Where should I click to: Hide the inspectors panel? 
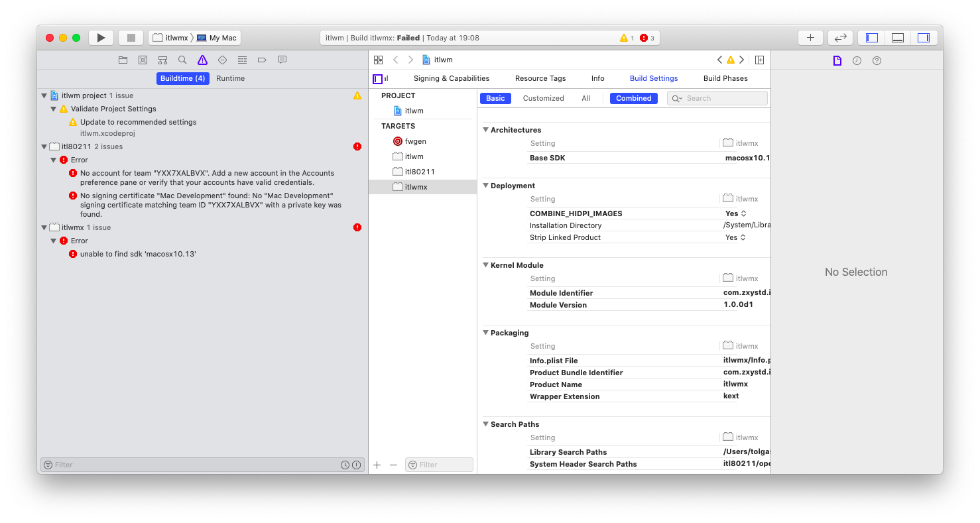923,38
